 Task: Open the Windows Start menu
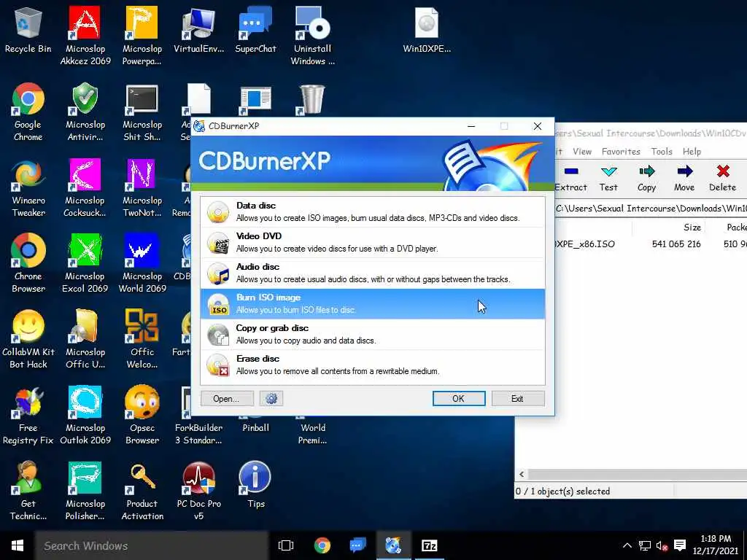tap(18, 545)
